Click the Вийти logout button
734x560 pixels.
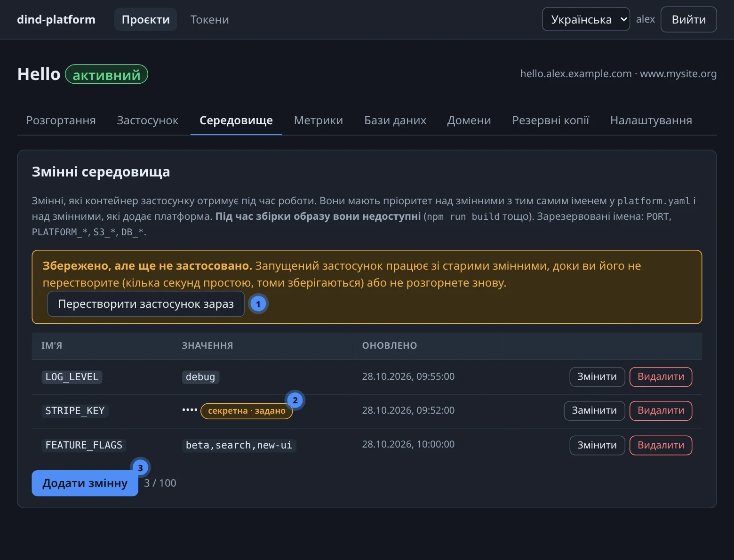pyautogui.click(x=688, y=19)
